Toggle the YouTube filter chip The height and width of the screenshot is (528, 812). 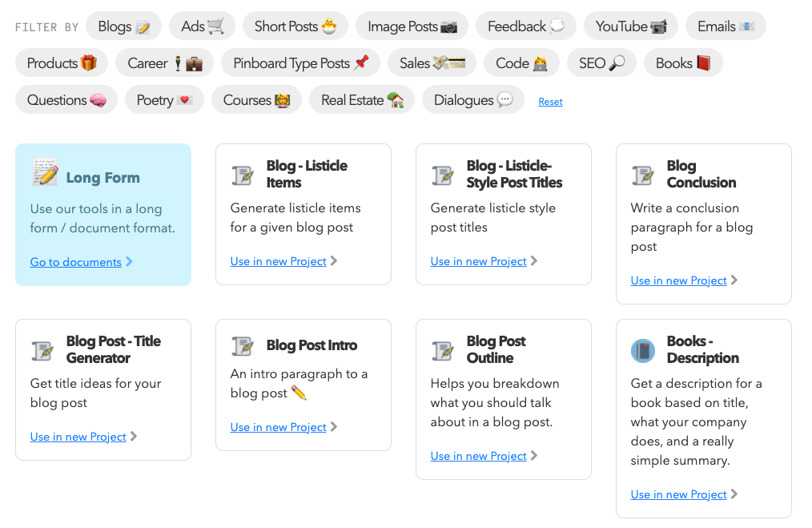pyautogui.click(x=630, y=26)
